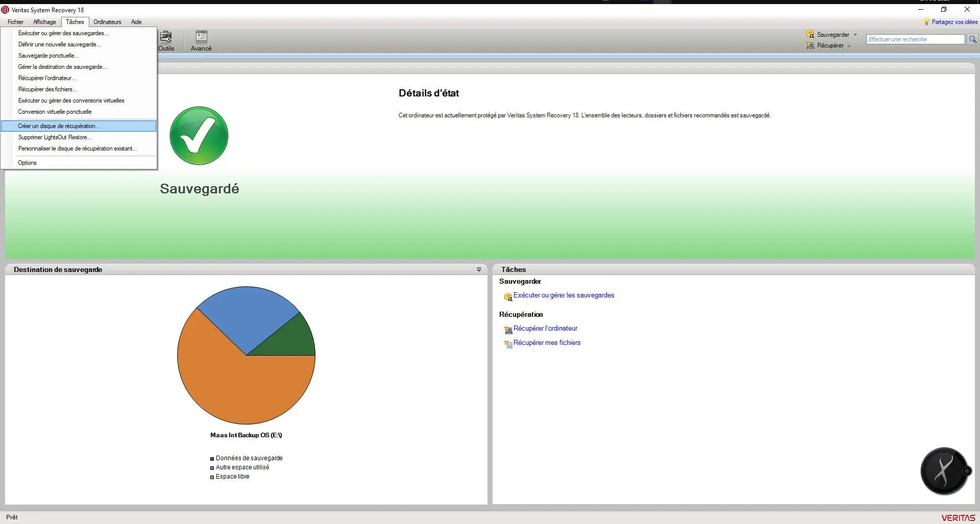The height and width of the screenshot is (524, 980).
Task: Open the Fichier menu
Action: coord(15,22)
